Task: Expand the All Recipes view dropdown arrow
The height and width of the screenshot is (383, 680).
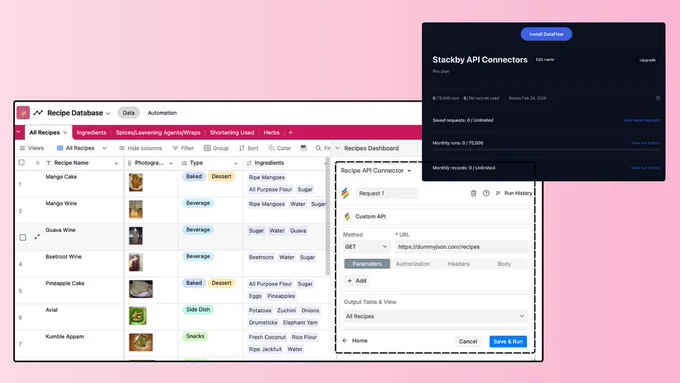Action: coord(105,148)
